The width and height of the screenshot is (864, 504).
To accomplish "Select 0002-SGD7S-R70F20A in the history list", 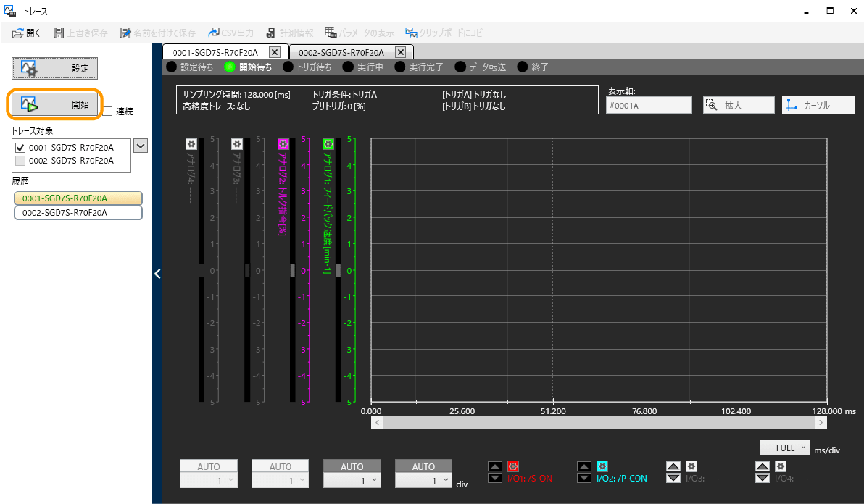I will pos(78,213).
